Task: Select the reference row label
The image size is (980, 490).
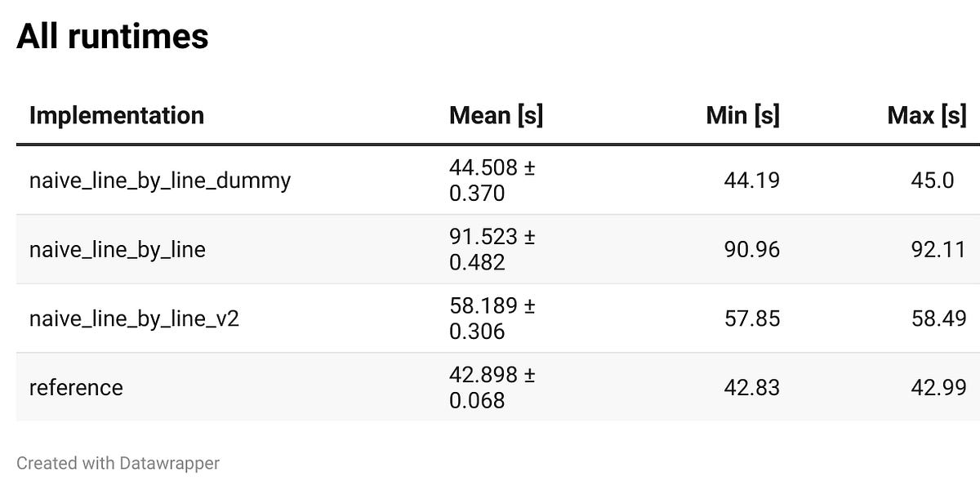Action: coord(76,387)
